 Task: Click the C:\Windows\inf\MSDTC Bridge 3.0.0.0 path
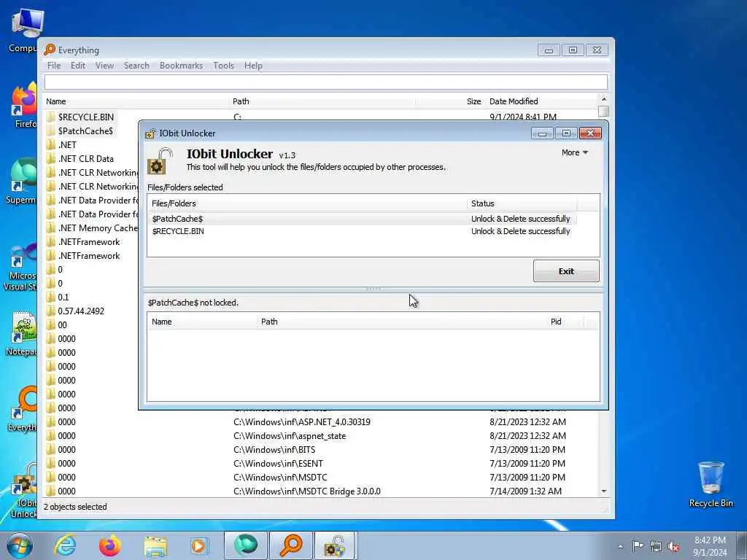coord(307,491)
